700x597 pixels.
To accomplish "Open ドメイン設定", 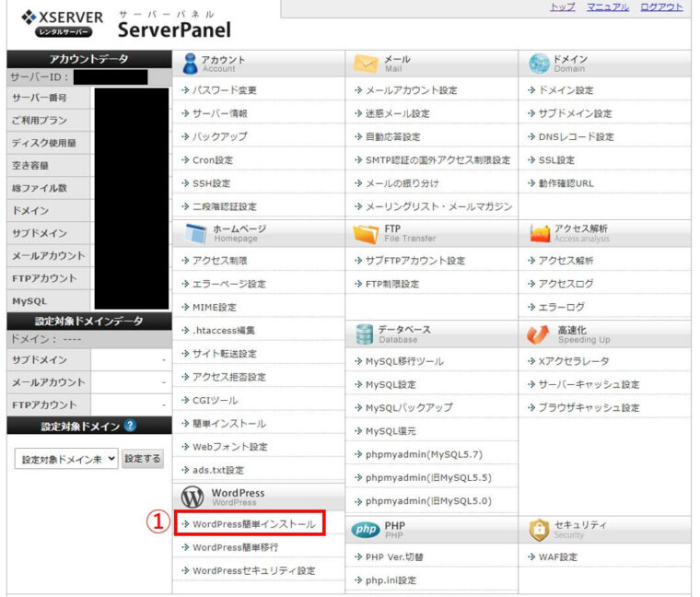I will tap(566, 90).
